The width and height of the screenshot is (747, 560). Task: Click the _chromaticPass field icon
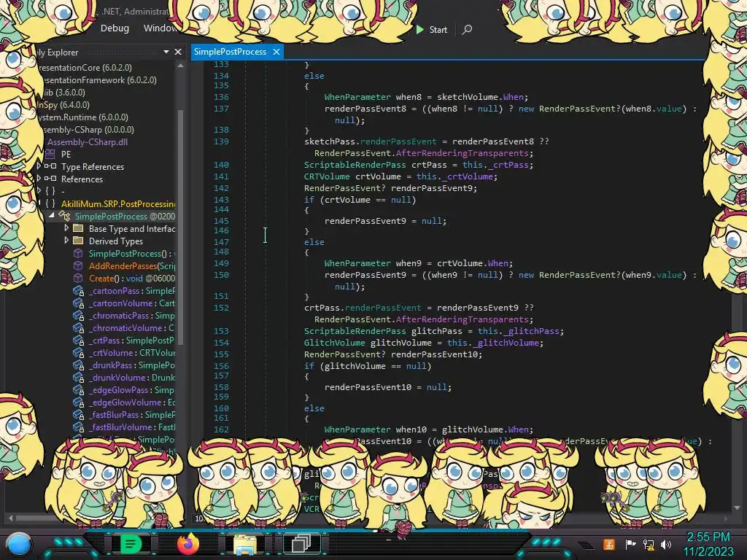tap(79, 315)
